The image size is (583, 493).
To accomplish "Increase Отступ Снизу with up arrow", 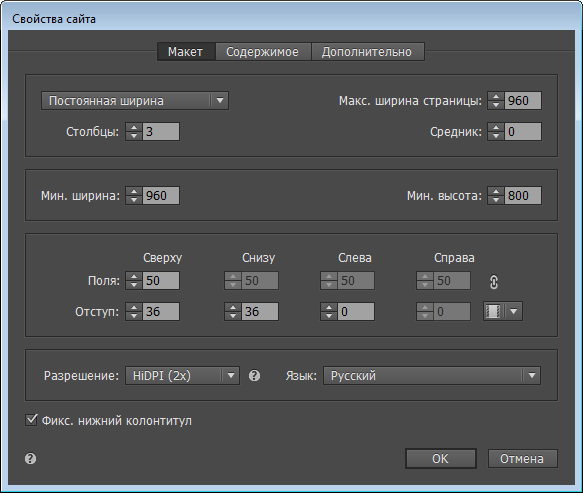I will (233, 307).
